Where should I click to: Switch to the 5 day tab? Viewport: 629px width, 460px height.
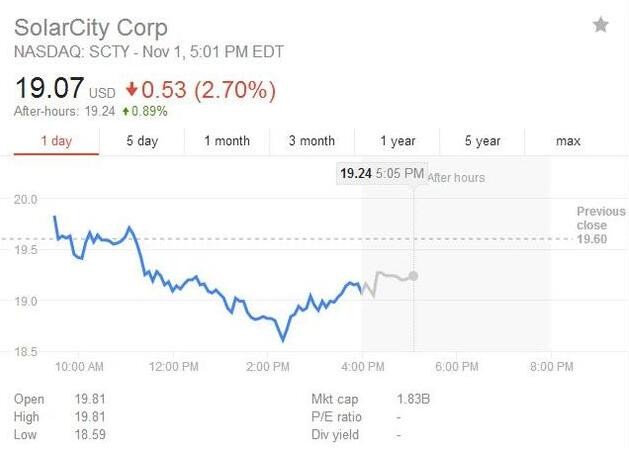click(142, 141)
